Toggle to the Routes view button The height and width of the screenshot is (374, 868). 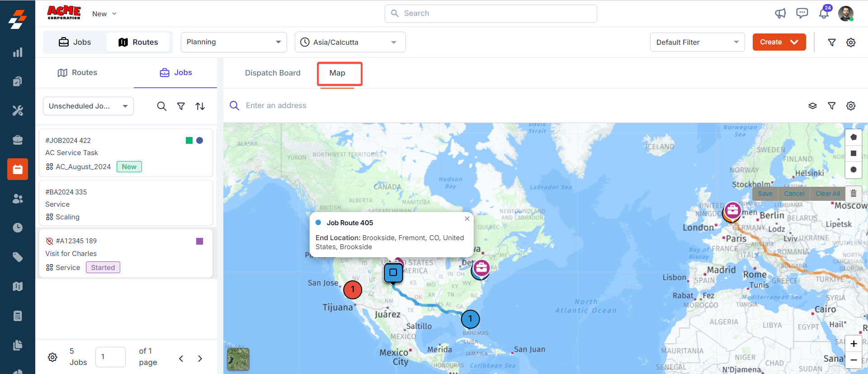coord(138,42)
